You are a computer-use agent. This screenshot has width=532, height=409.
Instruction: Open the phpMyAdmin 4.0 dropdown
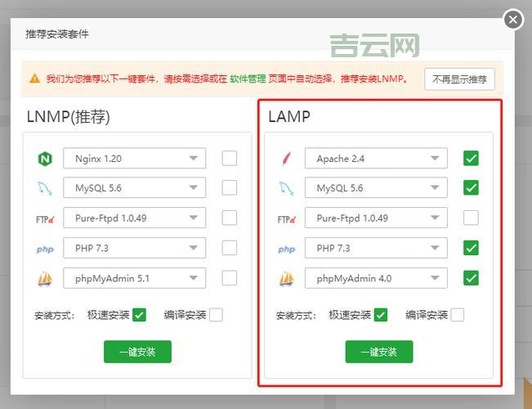tap(376, 278)
